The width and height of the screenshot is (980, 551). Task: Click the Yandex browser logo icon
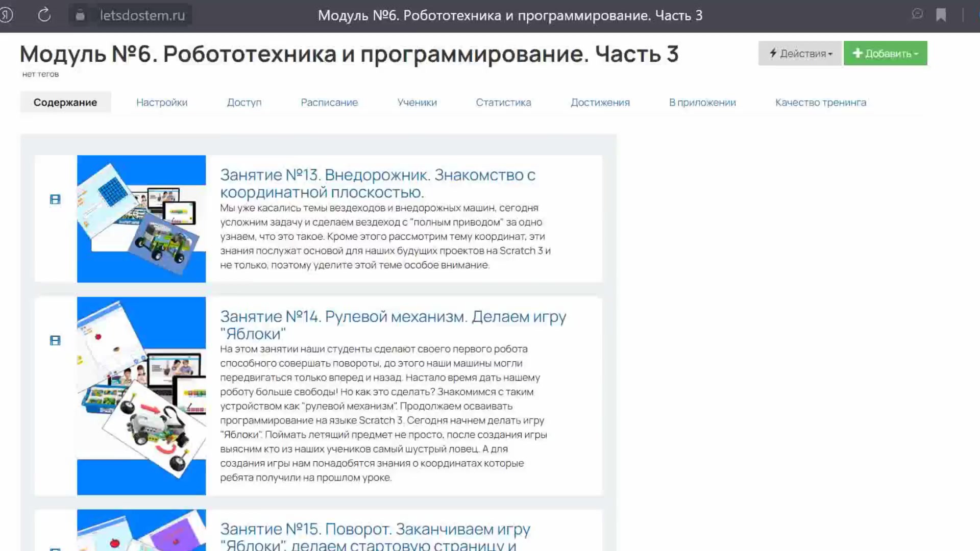6,15
